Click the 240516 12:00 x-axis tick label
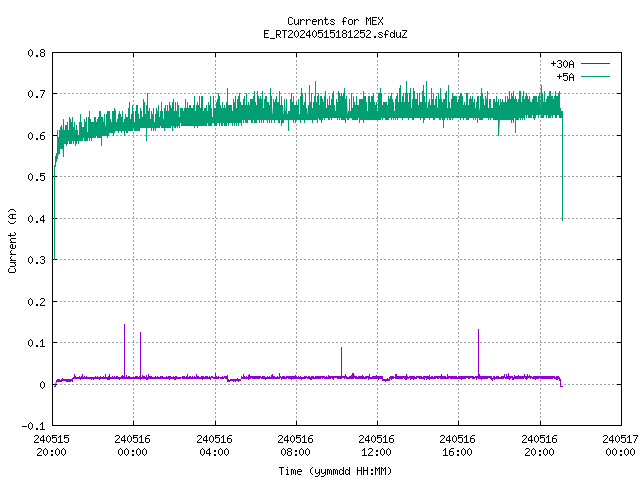640x480 pixels. point(376,446)
